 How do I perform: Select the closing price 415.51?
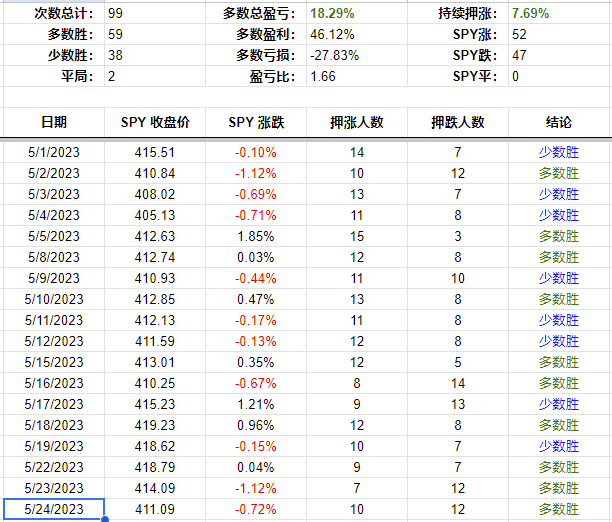click(x=155, y=152)
